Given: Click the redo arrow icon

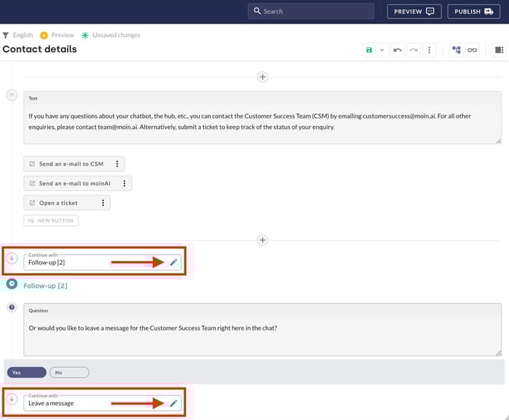Looking at the screenshot, I should pyautogui.click(x=413, y=50).
